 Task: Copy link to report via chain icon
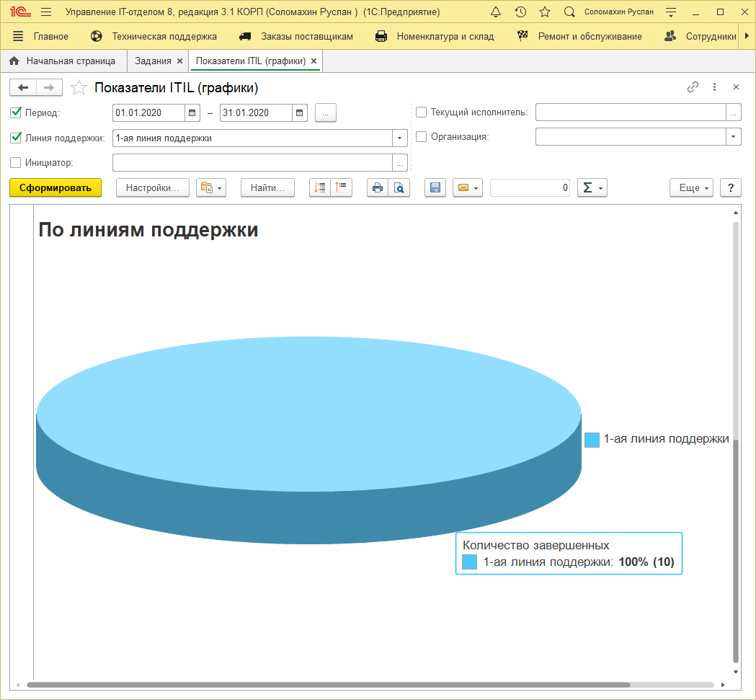pyautogui.click(x=693, y=87)
